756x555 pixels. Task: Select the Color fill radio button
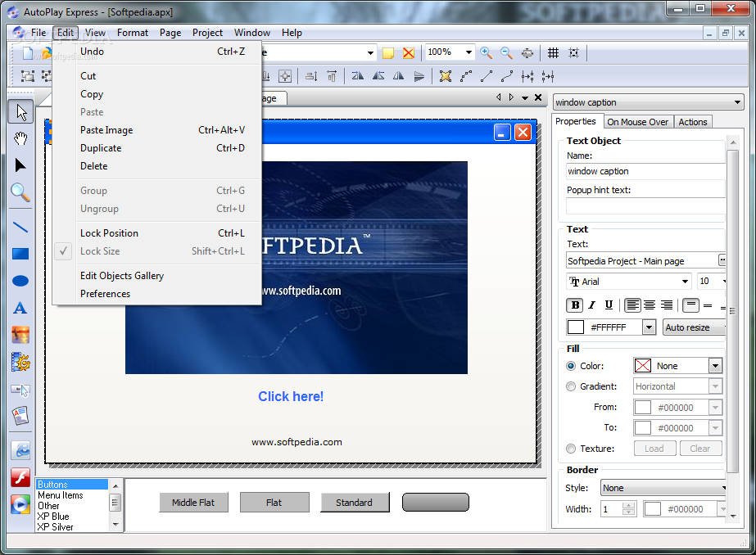click(x=571, y=366)
